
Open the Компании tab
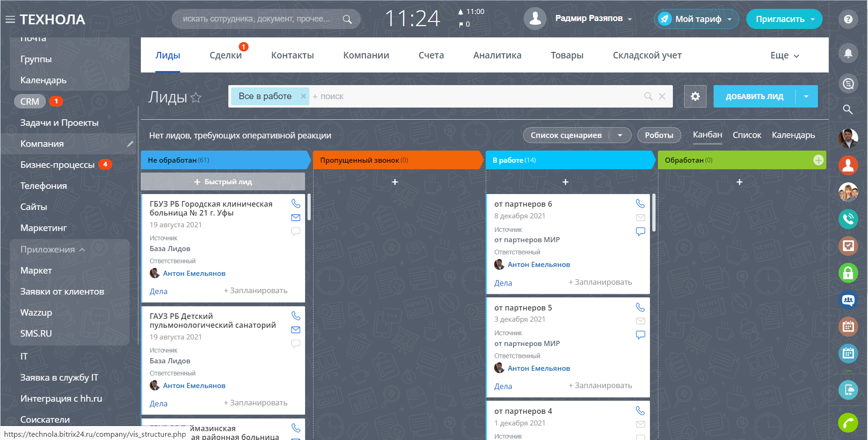tap(366, 55)
